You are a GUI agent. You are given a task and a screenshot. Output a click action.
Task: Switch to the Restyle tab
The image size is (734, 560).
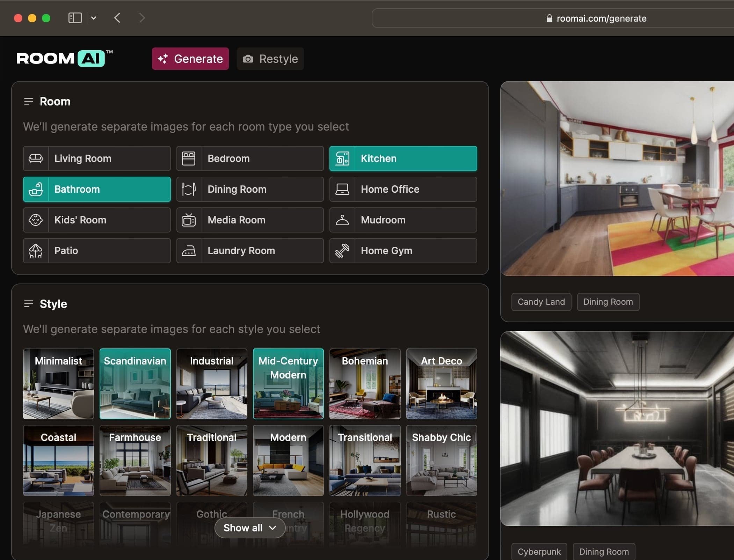tap(270, 58)
